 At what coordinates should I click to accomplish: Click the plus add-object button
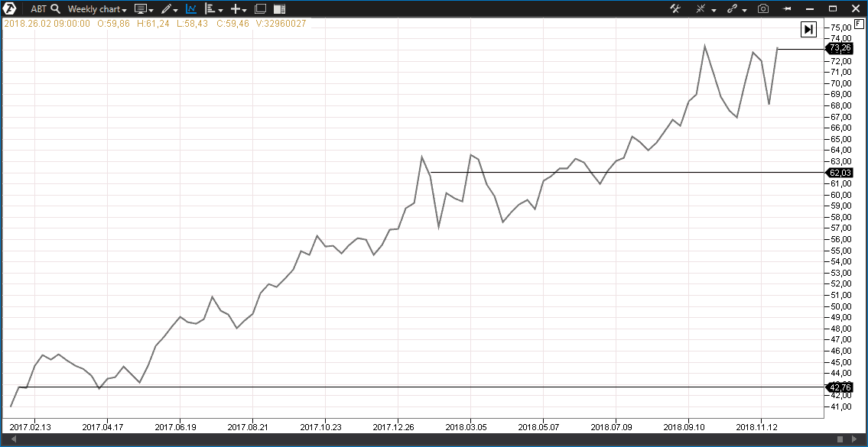point(238,9)
